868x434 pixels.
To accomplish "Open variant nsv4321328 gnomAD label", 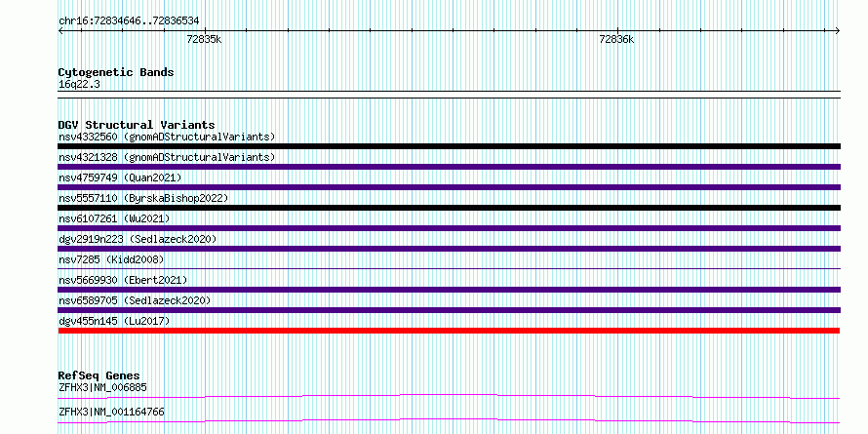I will (167, 157).
